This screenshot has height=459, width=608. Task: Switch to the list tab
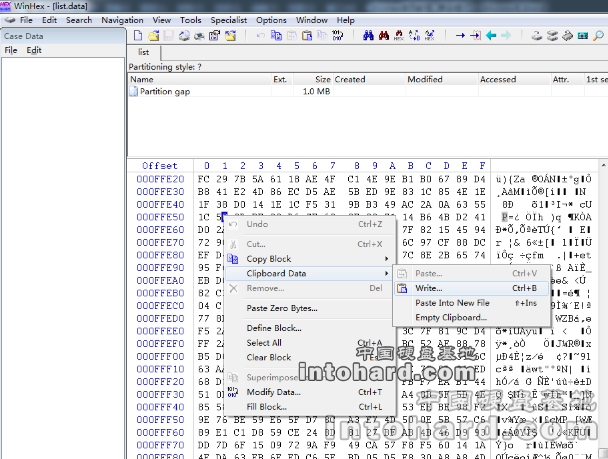(x=143, y=52)
